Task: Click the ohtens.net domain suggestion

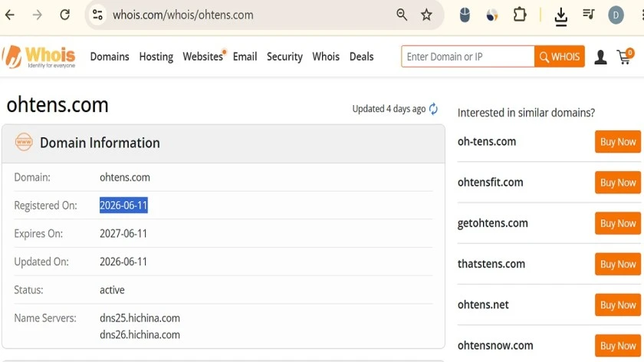Action: click(483, 305)
